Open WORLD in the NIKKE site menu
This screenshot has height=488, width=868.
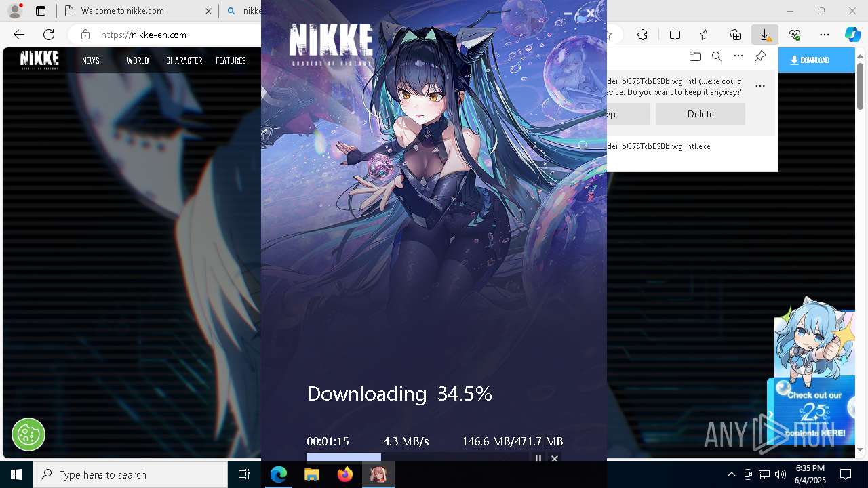tap(138, 60)
